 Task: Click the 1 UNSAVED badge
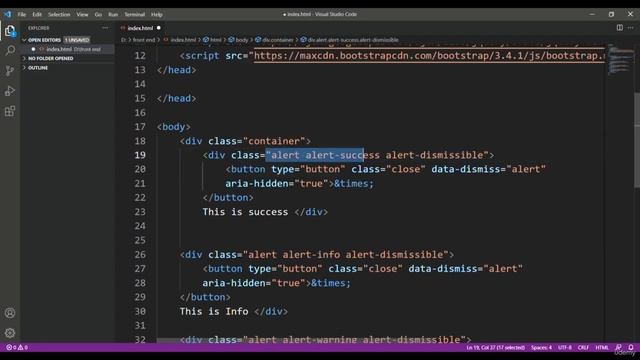(77, 40)
